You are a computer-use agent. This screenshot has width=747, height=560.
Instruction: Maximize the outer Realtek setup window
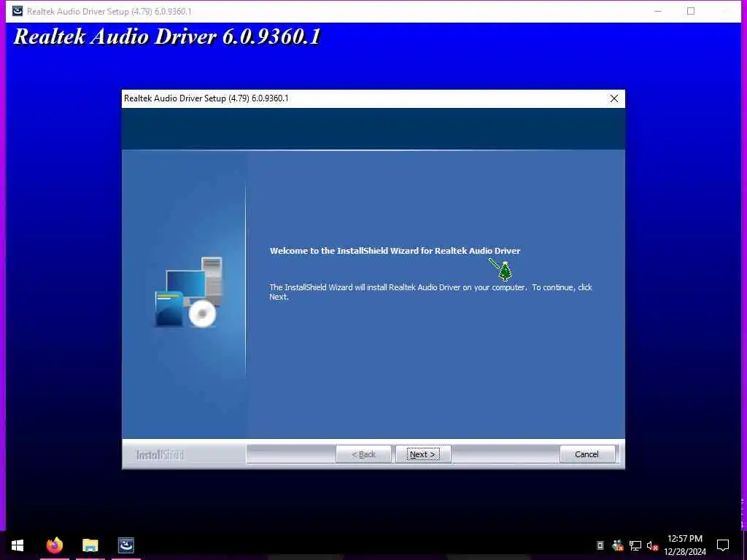pyautogui.click(x=691, y=11)
